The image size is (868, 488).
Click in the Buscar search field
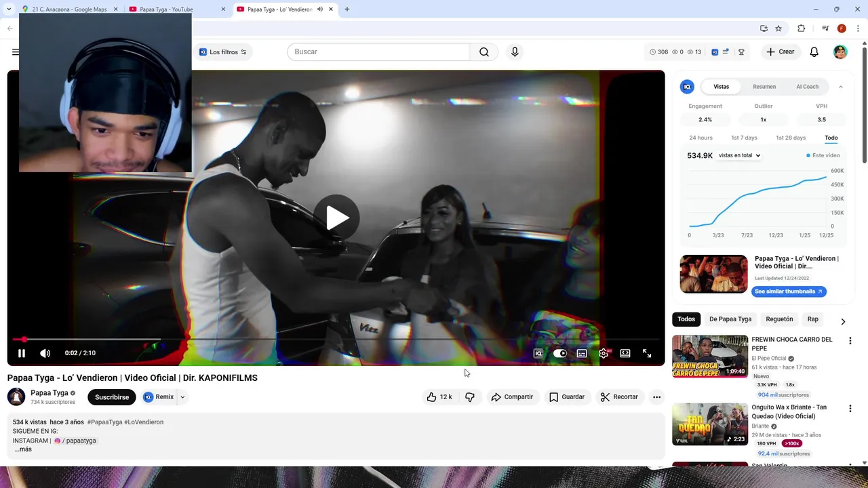pos(378,52)
